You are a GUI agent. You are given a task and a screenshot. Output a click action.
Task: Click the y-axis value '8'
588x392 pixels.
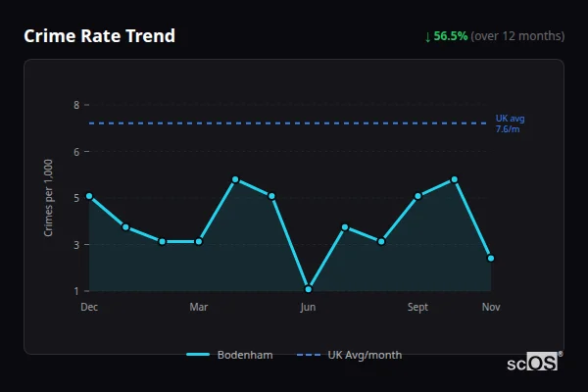pyautogui.click(x=76, y=105)
